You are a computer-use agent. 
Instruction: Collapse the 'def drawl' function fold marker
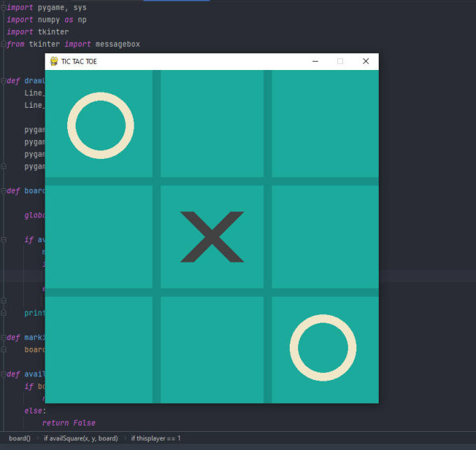(x=3, y=80)
